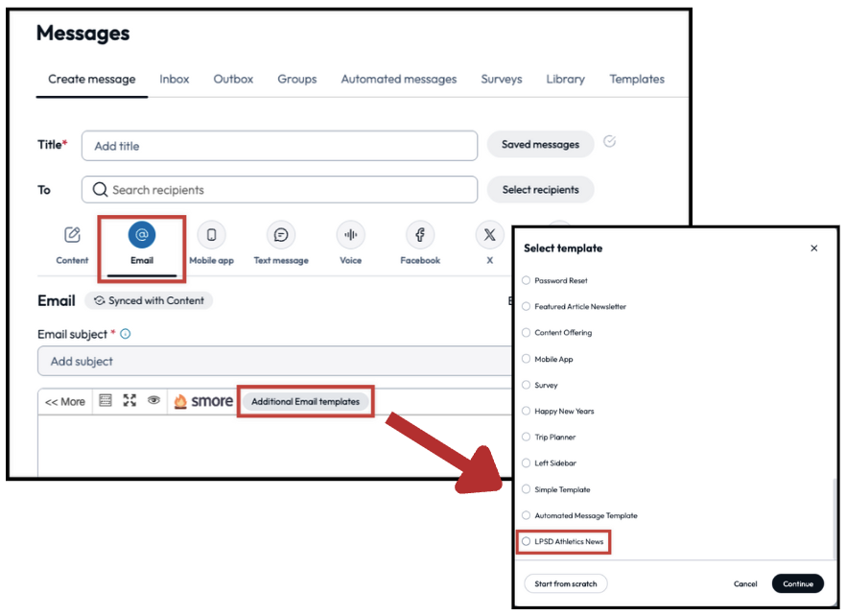Click the Add title input field
This screenshot has height=616, width=846.
click(279, 146)
